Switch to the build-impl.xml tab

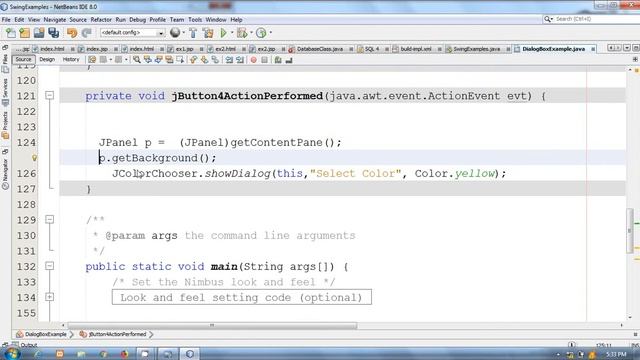tap(416, 49)
